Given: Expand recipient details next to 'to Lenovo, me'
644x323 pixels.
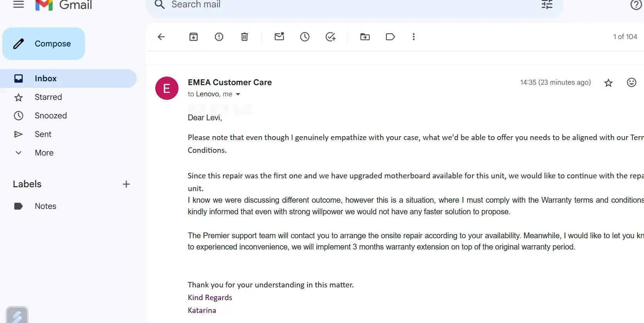Looking at the screenshot, I should point(238,94).
